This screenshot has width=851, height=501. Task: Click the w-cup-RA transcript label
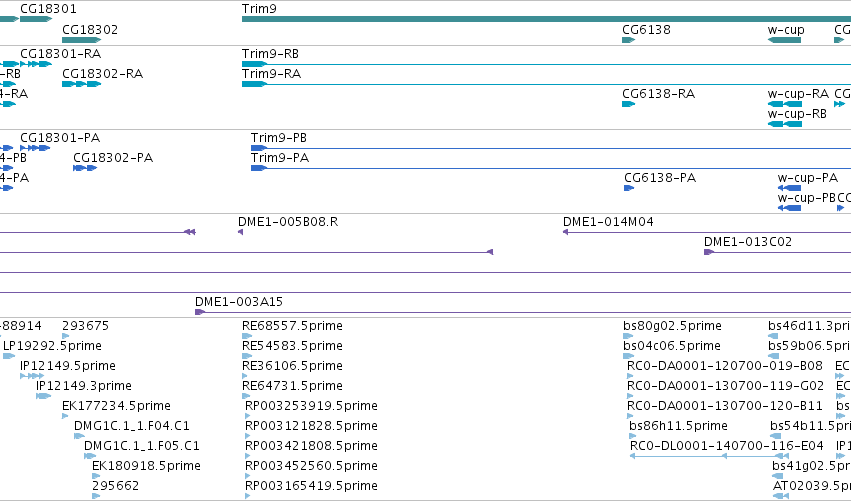tap(798, 94)
